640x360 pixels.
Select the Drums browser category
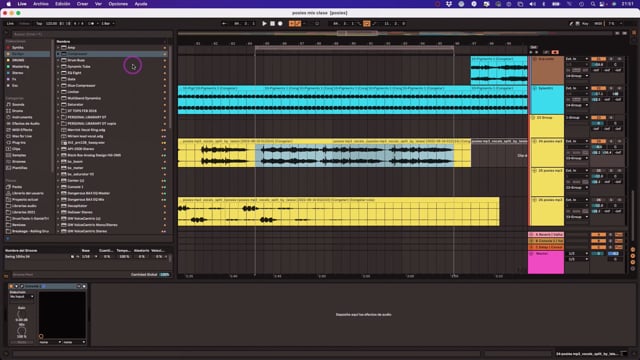click(18, 111)
